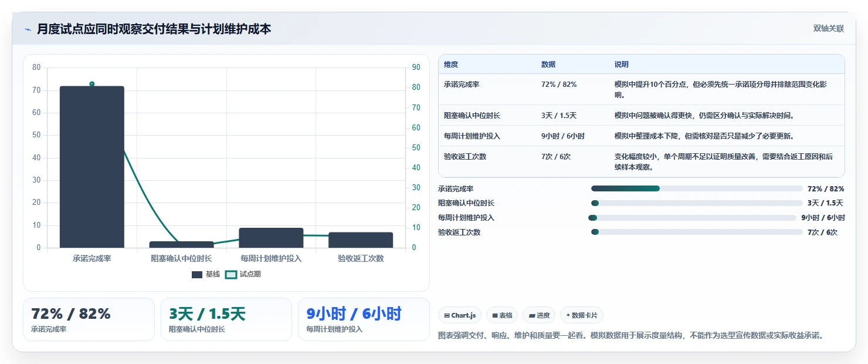The width and height of the screenshot is (868, 364).
Task: Click the footnote starting 图表强调交付
Action: pyautogui.click(x=631, y=336)
